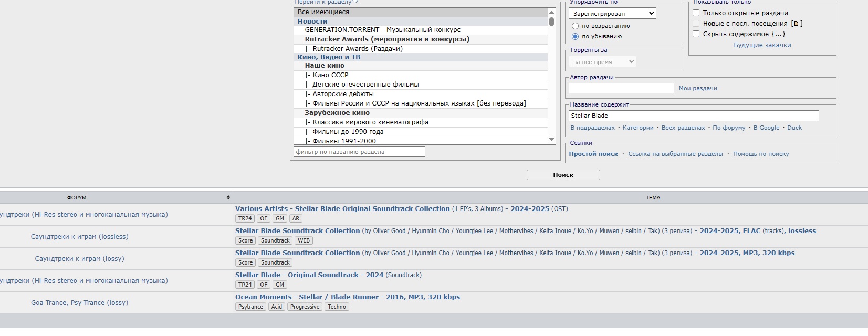The width and height of the screenshot is (868, 336).
Task: Click the scroll down arrow of section list
Action: point(551,140)
